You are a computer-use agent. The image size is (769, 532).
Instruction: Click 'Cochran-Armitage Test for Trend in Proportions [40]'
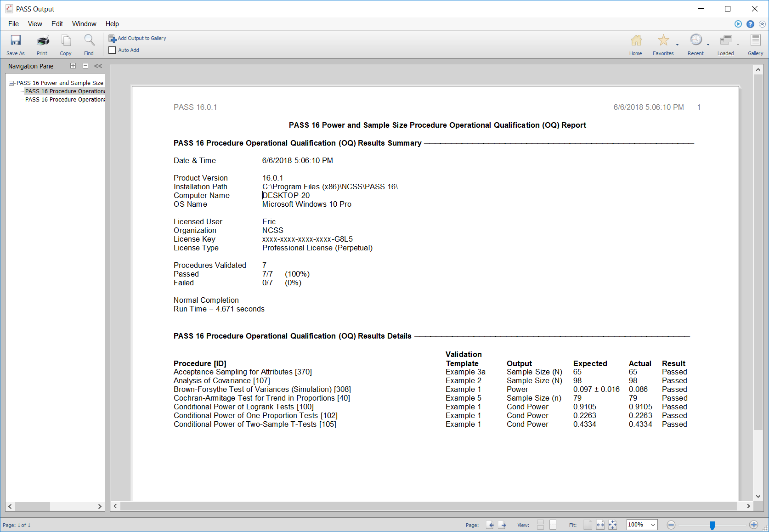(x=262, y=398)
